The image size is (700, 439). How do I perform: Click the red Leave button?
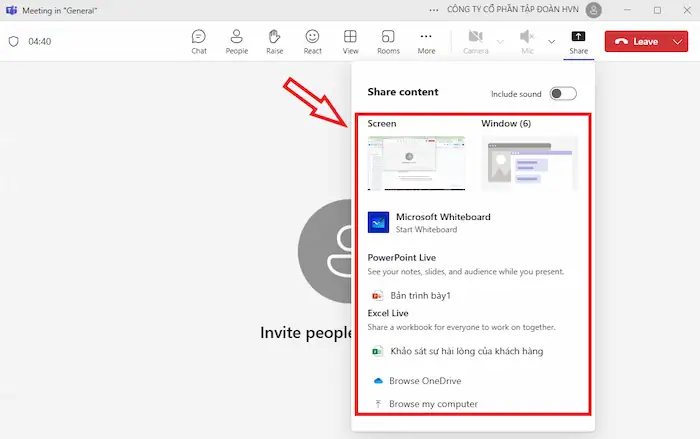pyautogui.click(x=635, y=42)
